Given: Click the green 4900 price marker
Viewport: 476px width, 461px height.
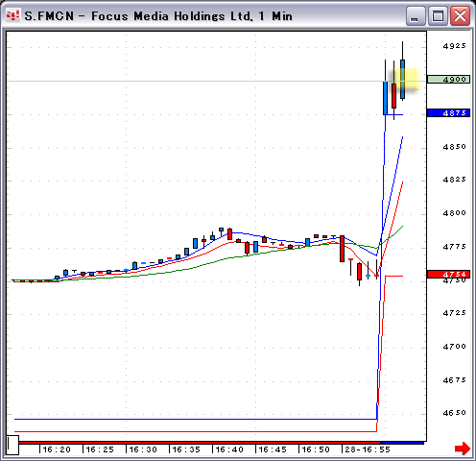Looking at the screenshot, I should pos(448,79).
